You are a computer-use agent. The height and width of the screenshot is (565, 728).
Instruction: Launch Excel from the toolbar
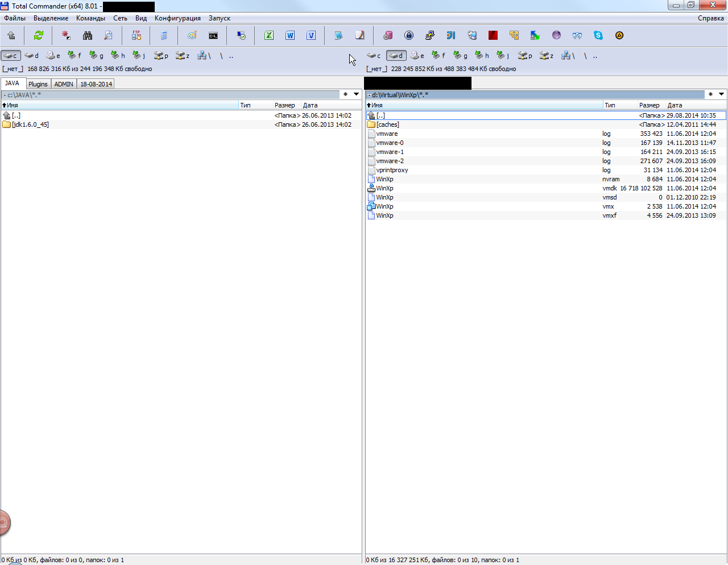(x=269, y=35)
